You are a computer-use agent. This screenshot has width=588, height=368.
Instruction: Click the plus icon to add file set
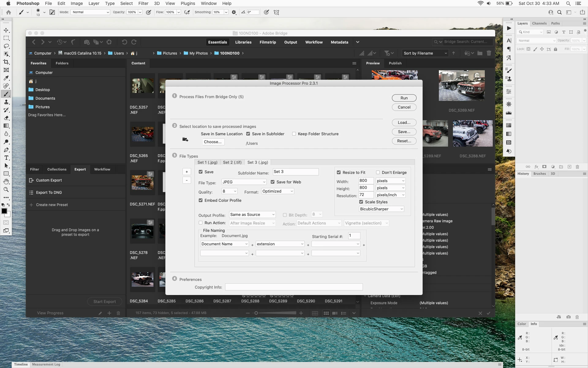coord(187,172)
